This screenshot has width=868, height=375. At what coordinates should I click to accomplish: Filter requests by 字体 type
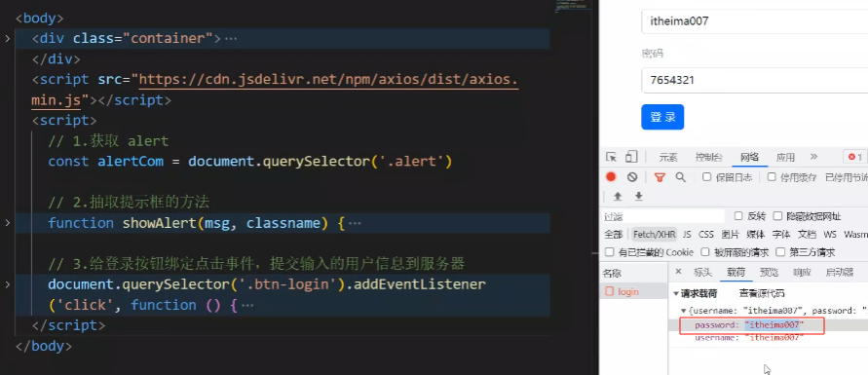[780, 234]
